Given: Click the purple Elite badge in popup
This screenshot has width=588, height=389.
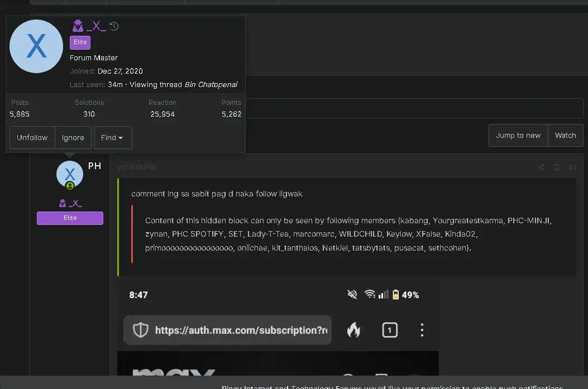Looking at the screenshot, I should [x=80, y=42].
